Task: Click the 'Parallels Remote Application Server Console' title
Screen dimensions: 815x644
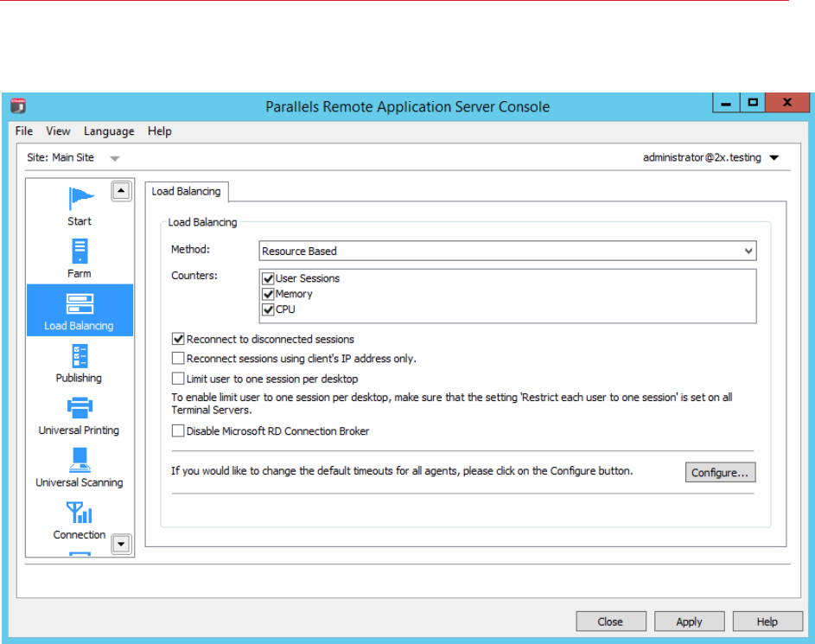Action: coord(408,106)
